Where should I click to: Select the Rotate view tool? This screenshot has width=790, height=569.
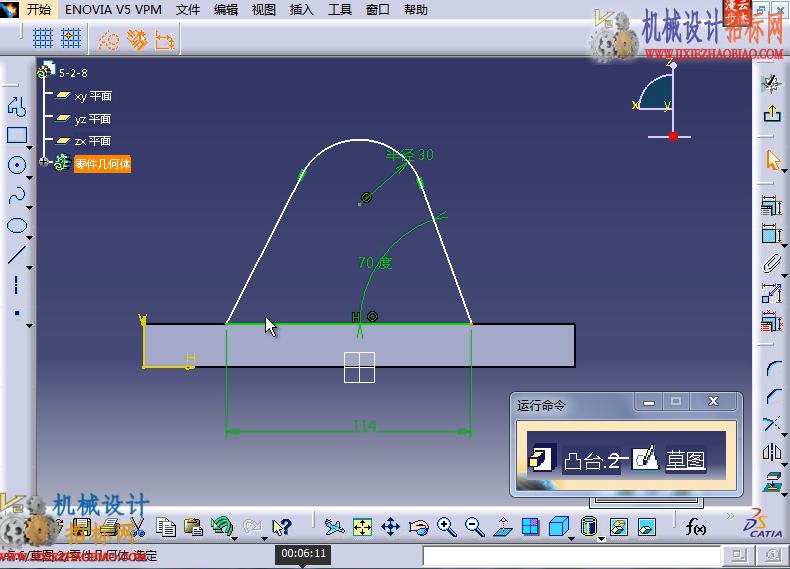pos(418,527)
